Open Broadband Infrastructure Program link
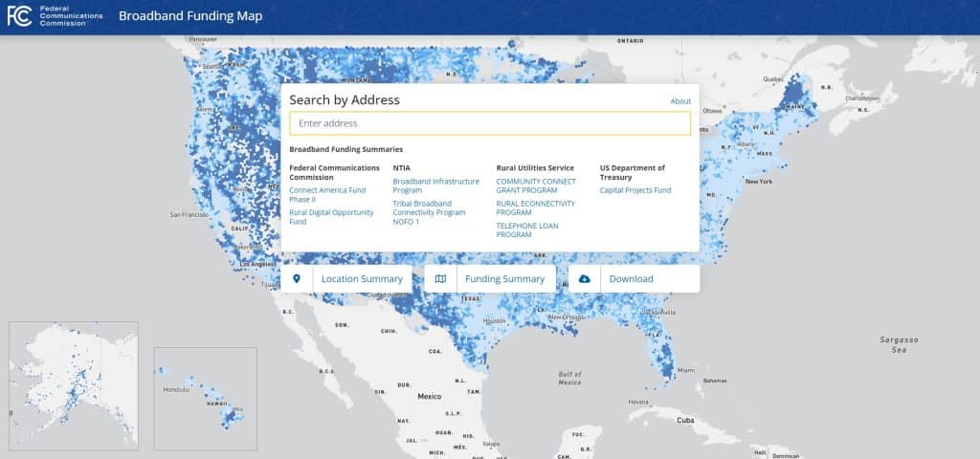 point(435,185)
